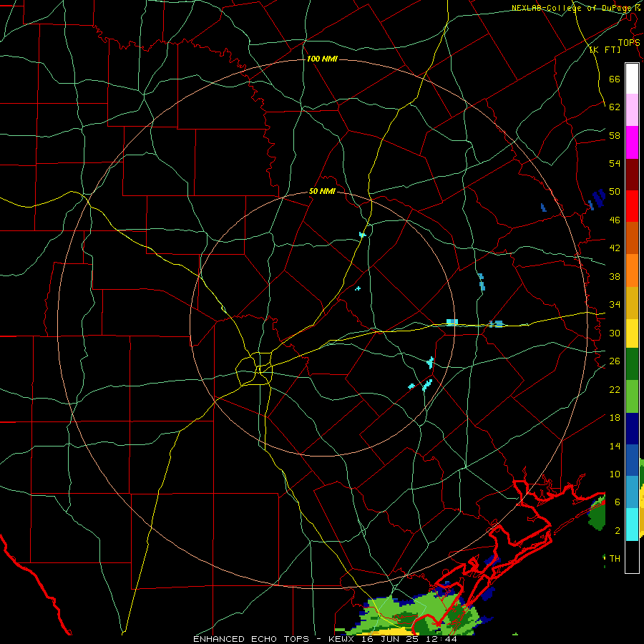Click the KEWX radar site identifier
The height and width of the screenshot is (644, 644).
tap(343, 639)
